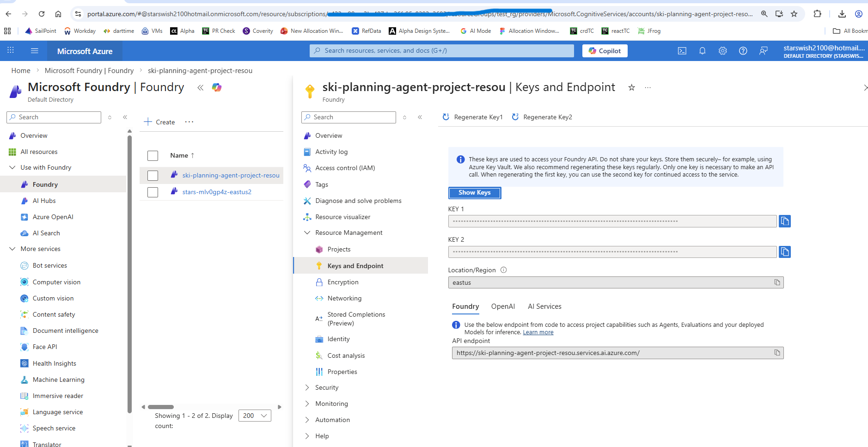Open Azure Cloud Shell icon
Viewport: 868px width, 447px height.
(x=682, y=51)
